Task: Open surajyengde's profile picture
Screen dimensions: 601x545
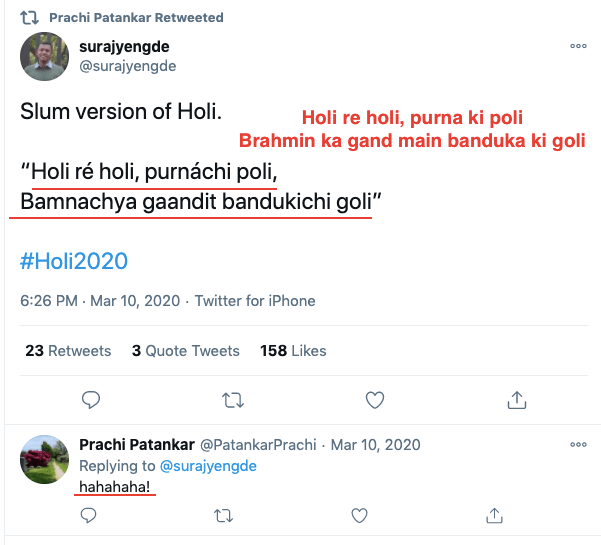Action: [45, 56]
